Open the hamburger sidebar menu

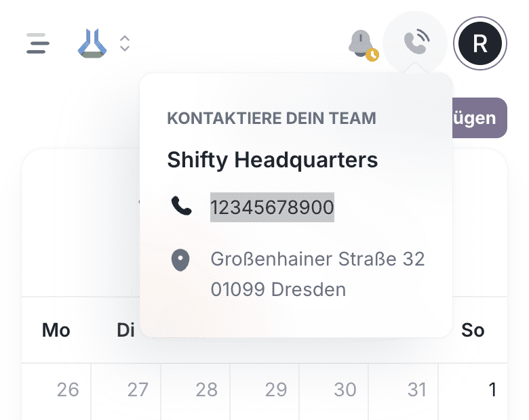pyautogui.click(x=39, y=43)
